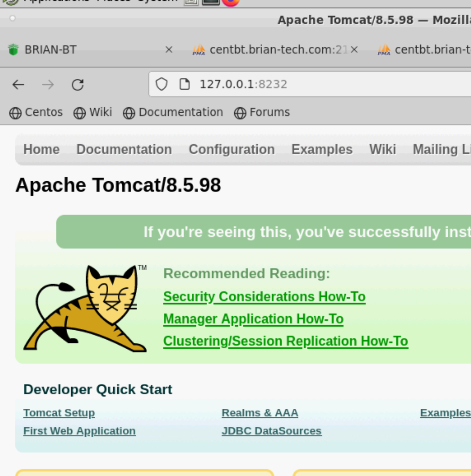
Task: Click the Tomcat cat logo image
Action: point(85,308)
